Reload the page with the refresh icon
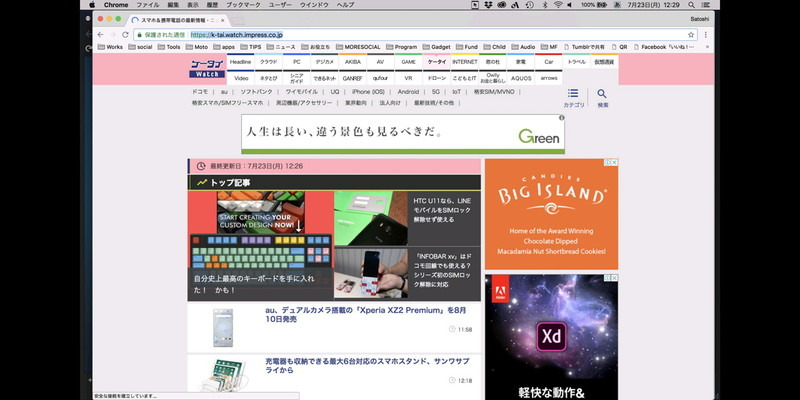The image size is (800, 400). pyautogui.click(x=125, y=35)
